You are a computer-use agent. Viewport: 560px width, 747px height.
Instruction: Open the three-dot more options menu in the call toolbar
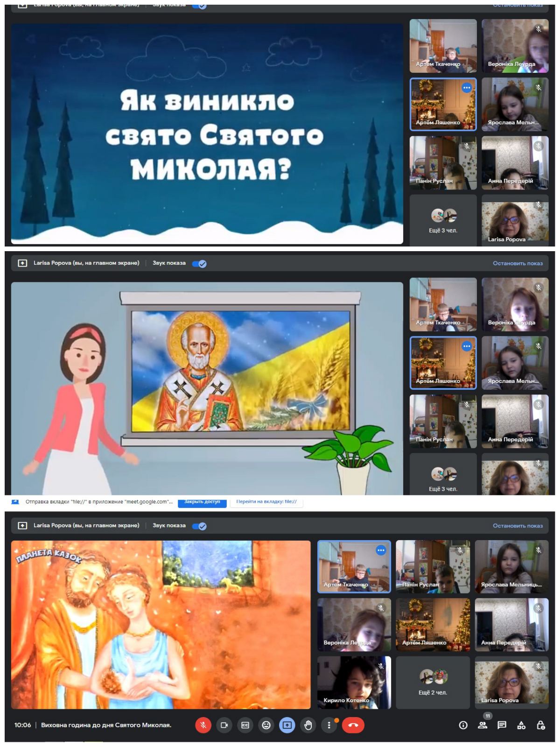(329, 725)
